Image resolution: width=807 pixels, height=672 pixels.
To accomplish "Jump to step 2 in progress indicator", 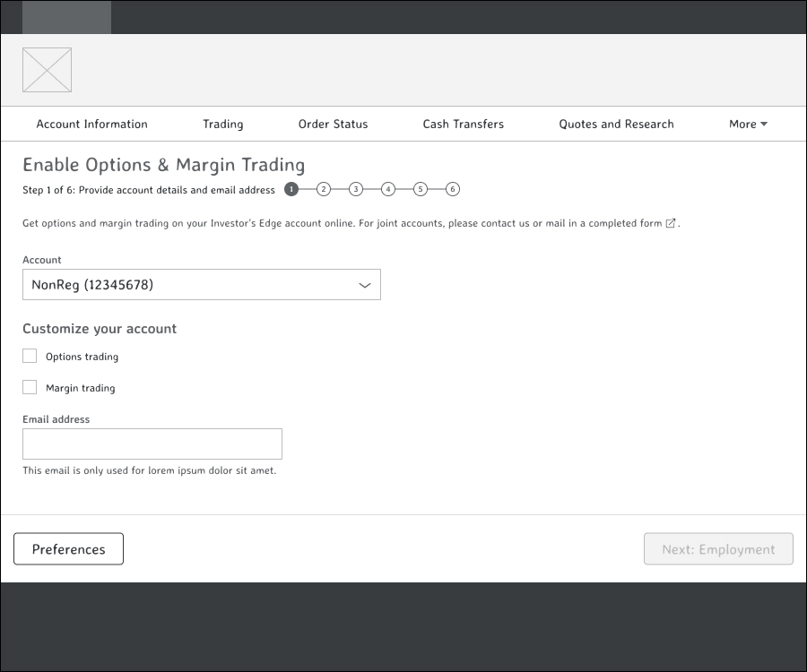I will coord(323,189).
